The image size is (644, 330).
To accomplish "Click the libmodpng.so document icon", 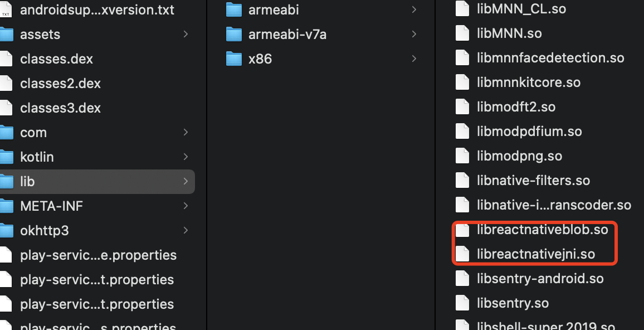I will pyautogui.click(x=462, y=156).
